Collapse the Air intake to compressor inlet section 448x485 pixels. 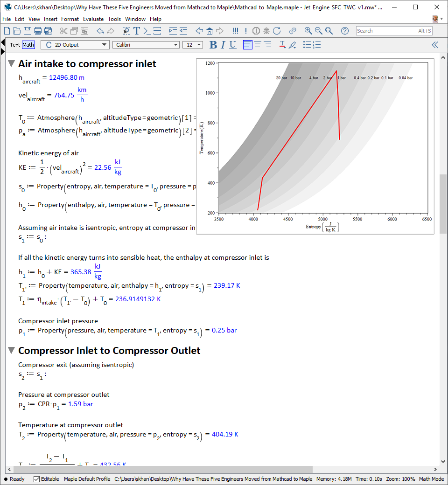(x=12, y=64)
